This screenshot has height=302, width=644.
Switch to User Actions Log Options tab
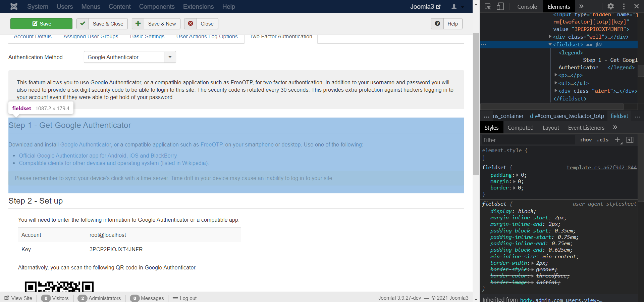[207, 37]
